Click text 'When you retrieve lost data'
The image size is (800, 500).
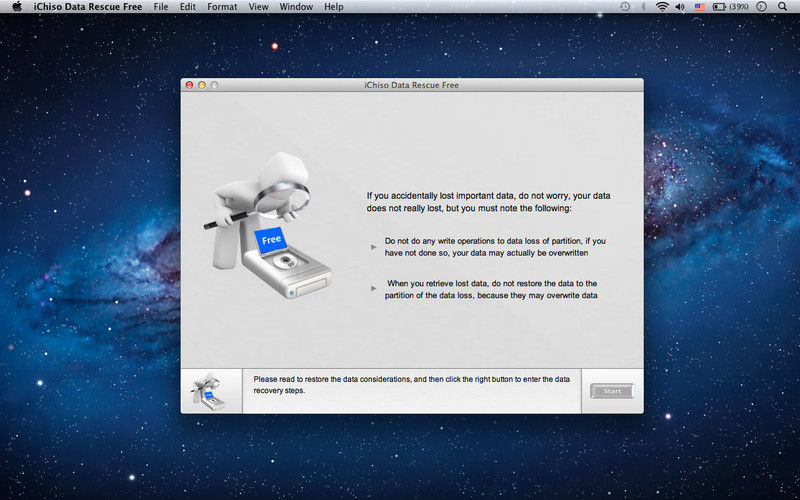click(437, 283)
